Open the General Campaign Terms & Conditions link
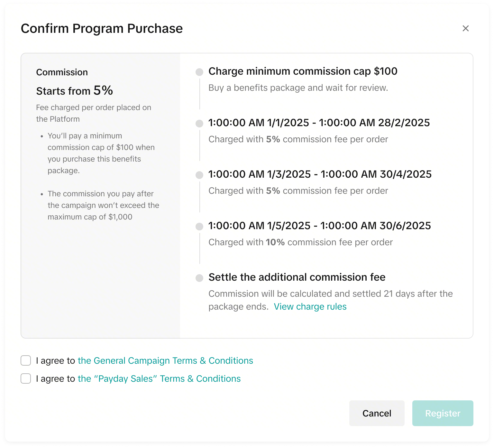This screenshot has height=448, width=494. tap(165, 360)
